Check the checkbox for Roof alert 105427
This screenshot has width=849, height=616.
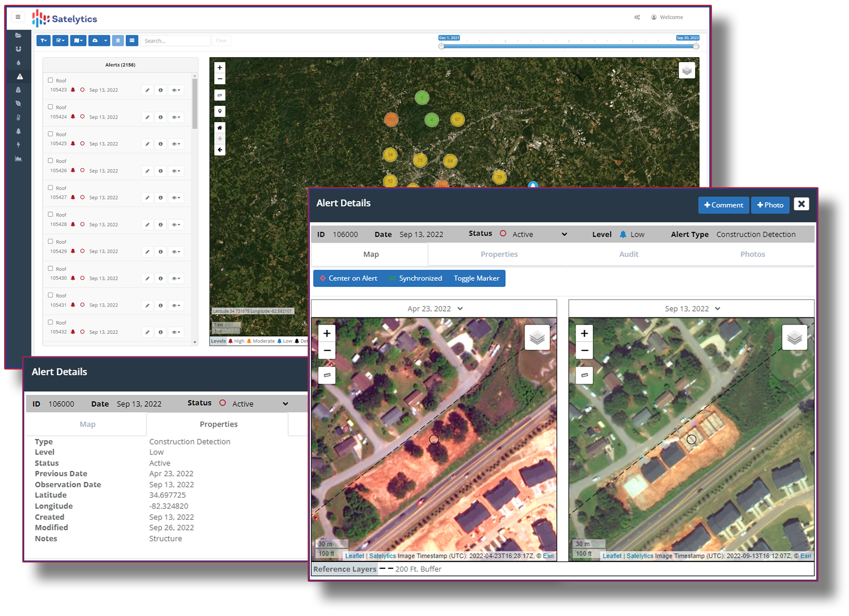pos(51,188)
